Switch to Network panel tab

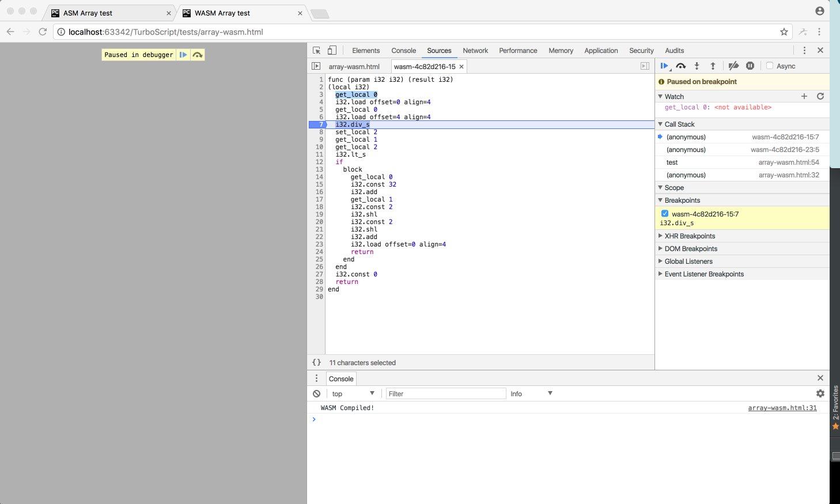[475, 51]
